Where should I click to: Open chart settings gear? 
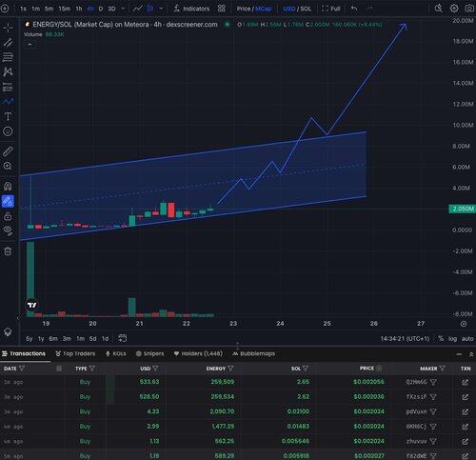point(454,9)
